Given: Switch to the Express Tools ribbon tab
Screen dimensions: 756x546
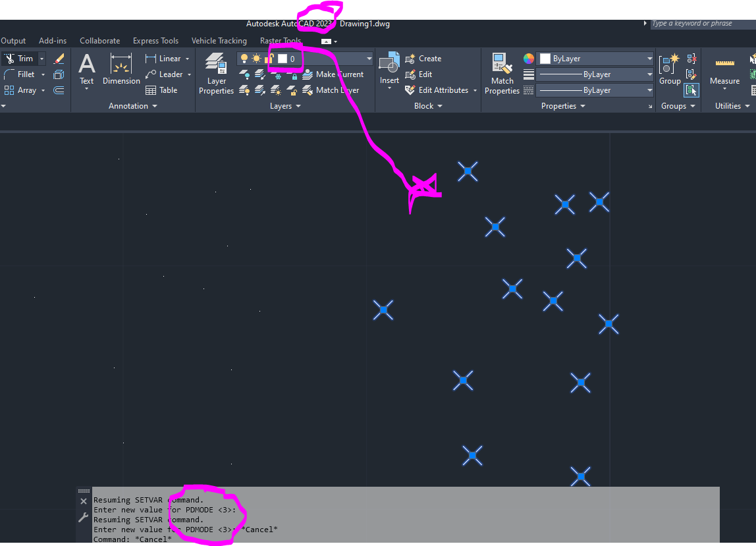Looking at the screenshot, I should pos(155,40).
